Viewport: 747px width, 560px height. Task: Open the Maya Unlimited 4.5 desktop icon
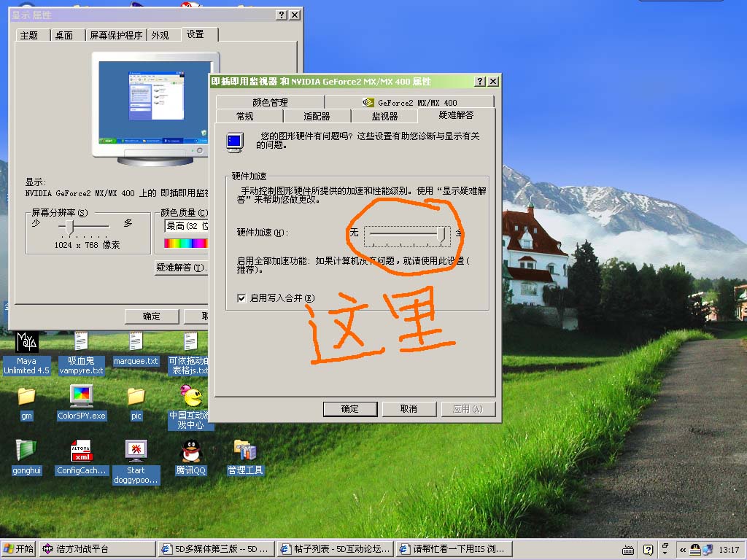[27, 343]
